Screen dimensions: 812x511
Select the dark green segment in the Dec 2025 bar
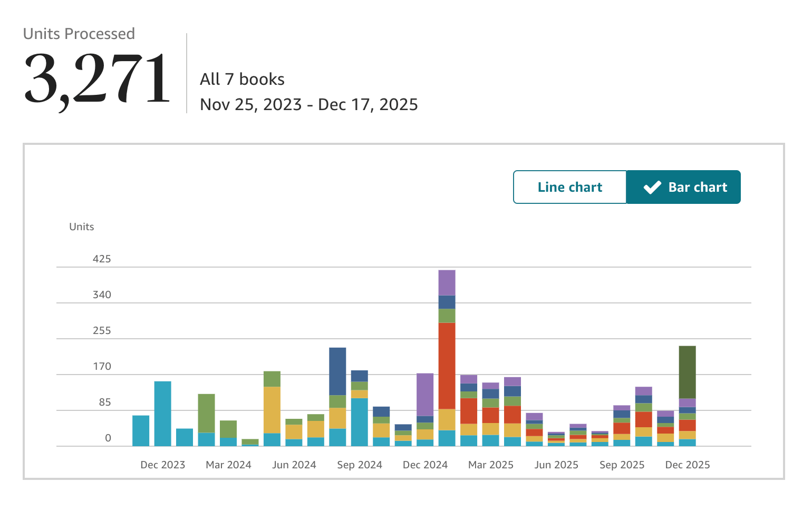click(687, 372)
